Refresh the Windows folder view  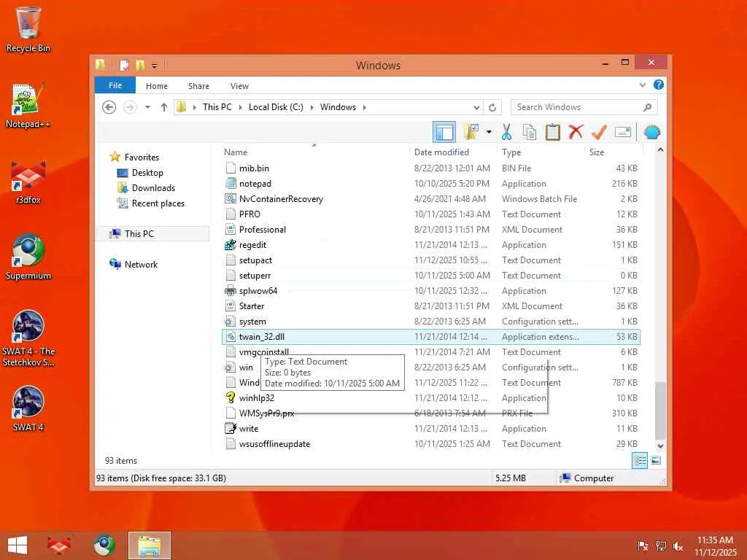point(492,107)
